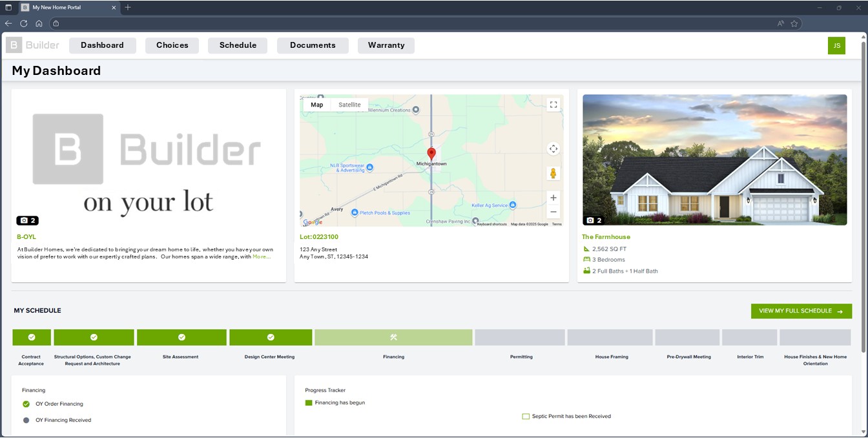Zoom out on the map
Viewport: 868px width, 438px height.
(553, 212)
